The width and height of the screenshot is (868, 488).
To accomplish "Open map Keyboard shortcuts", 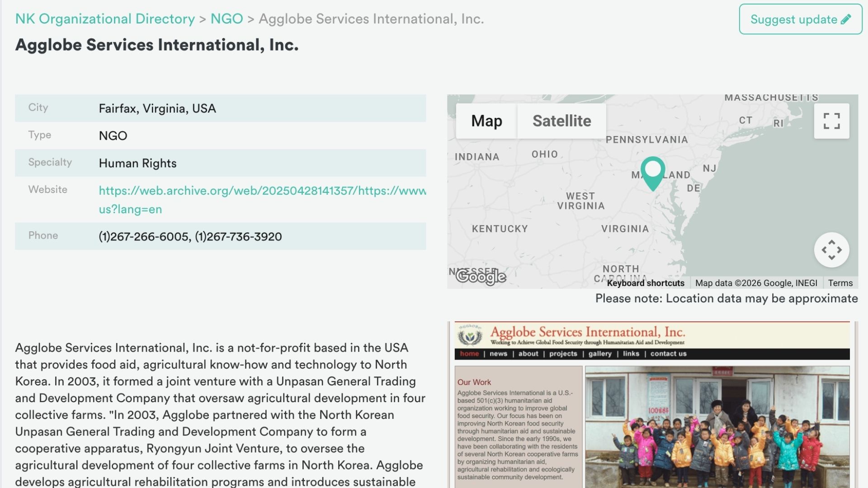I will click(646, 283).
